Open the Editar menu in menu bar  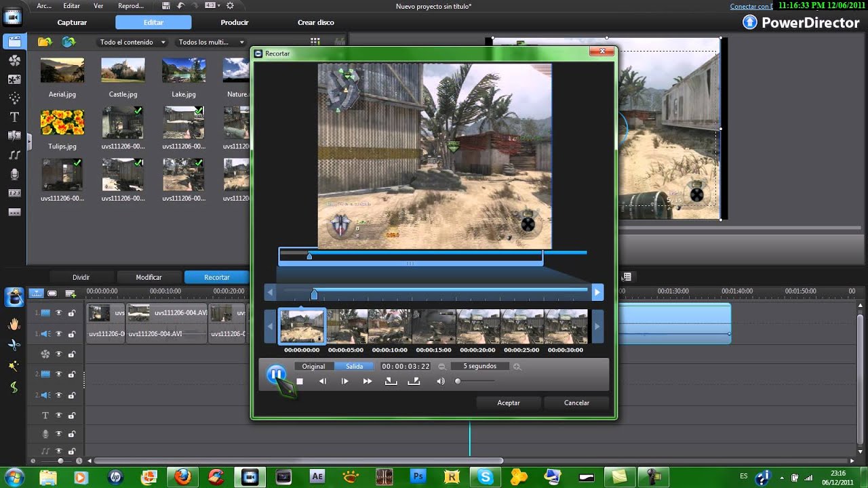pos(71,5)
